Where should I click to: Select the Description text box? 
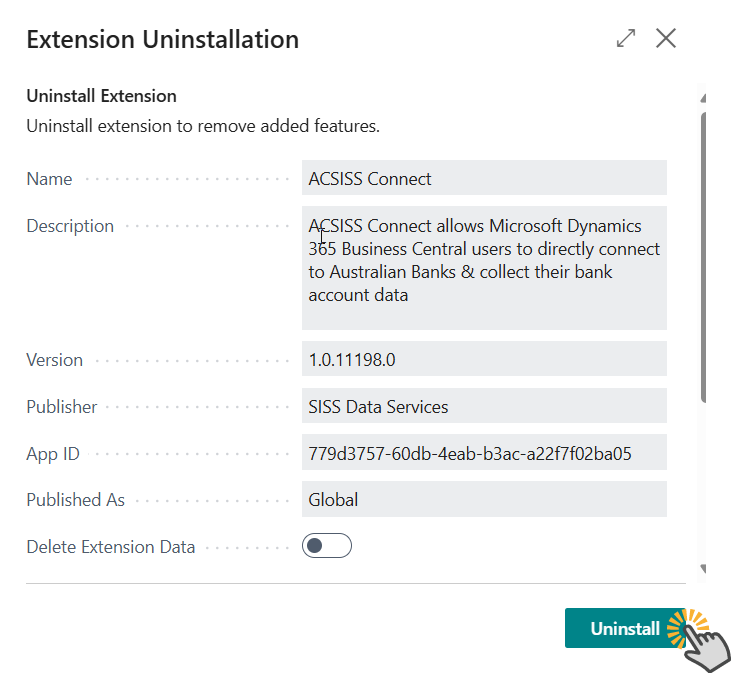484,268
